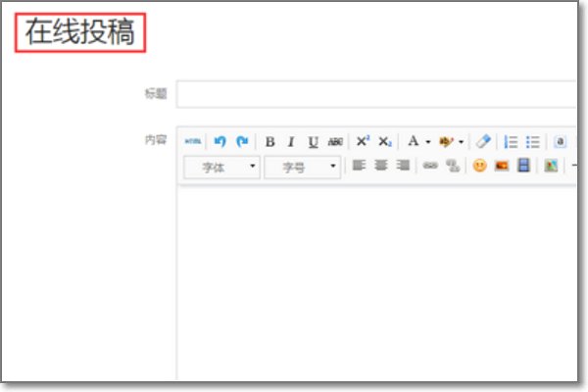
Task: Open the 字号 font size dropdown
Action: (x=302, y=167)
